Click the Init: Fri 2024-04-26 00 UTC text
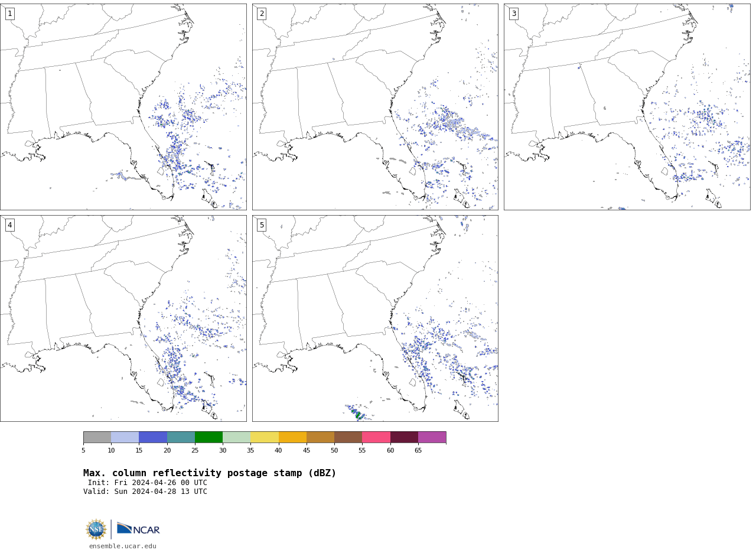The width and height of the screenshot is (756, 553). tap(148, 483)
